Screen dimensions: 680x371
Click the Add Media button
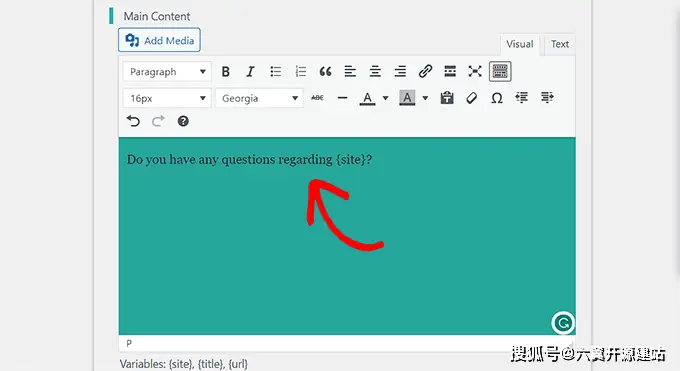pyautogui.click(x=159, y=40)
